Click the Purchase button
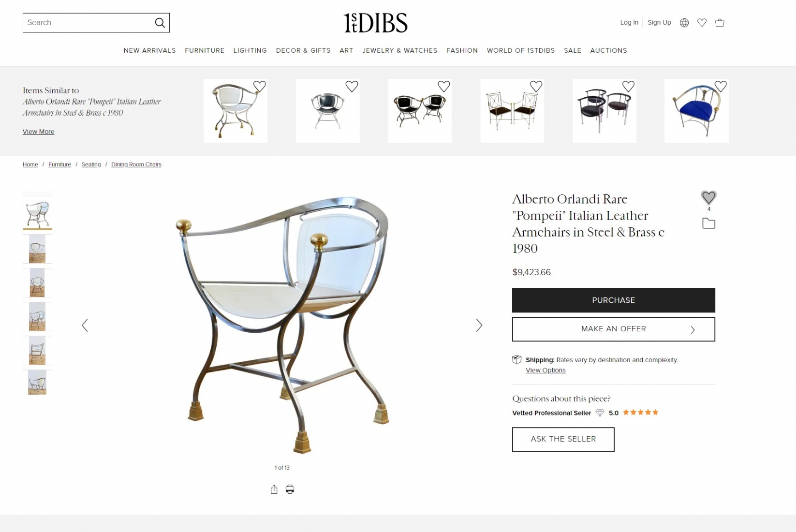Viewport: 796px width, 532px height. (x=613, y=300)
